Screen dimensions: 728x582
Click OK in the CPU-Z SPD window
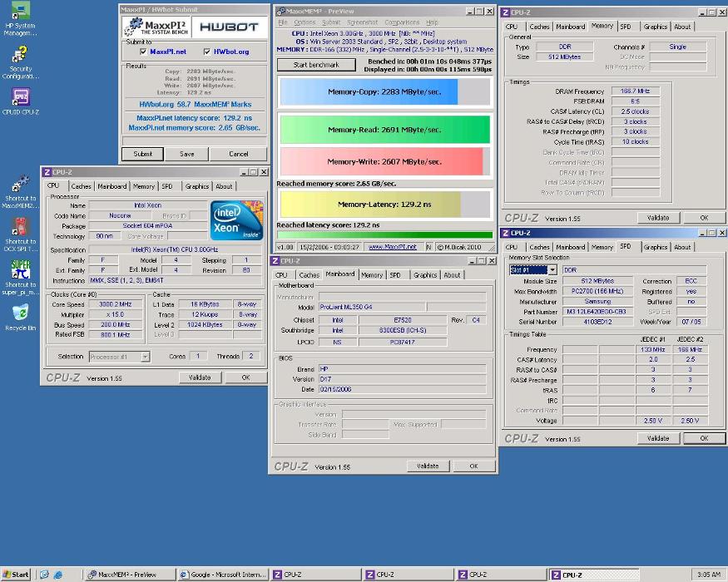click(x=704, y=438)
